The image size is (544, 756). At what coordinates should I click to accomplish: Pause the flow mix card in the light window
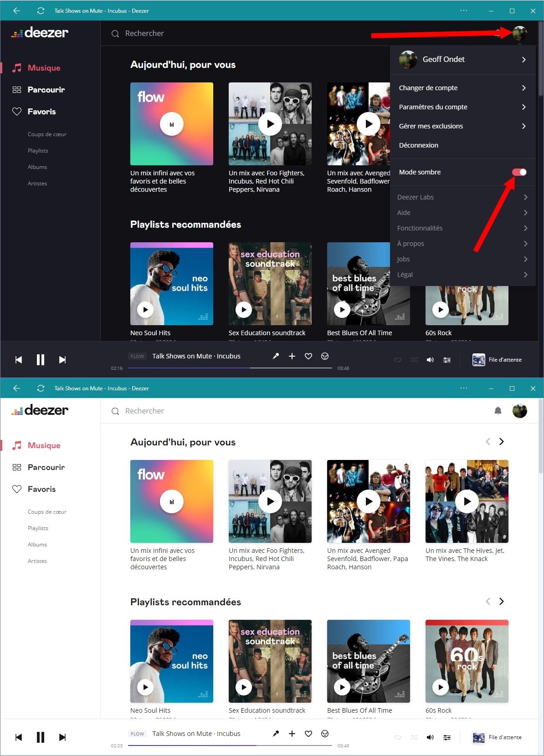[172, 501]
